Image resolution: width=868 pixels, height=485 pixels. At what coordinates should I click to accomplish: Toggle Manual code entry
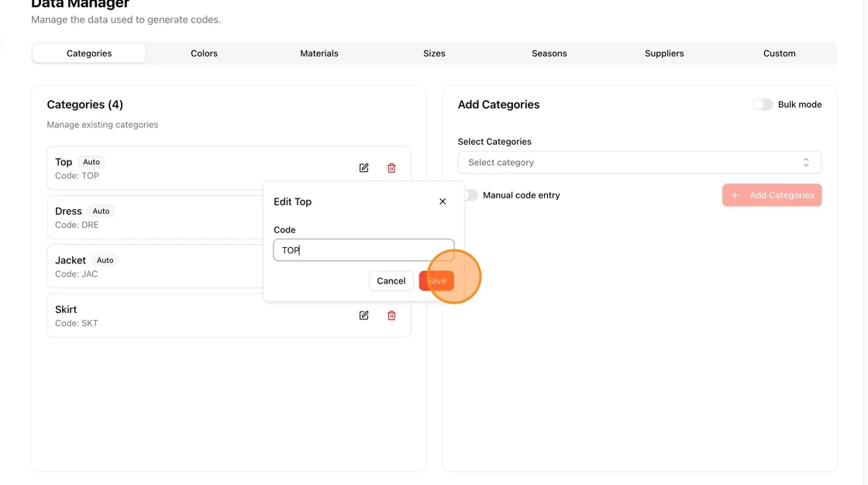470,195
